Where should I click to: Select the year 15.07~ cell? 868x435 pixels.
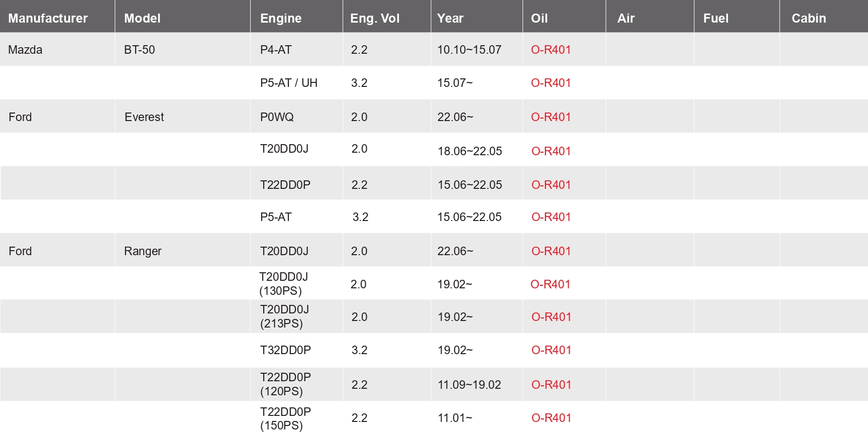pos(455,83)
